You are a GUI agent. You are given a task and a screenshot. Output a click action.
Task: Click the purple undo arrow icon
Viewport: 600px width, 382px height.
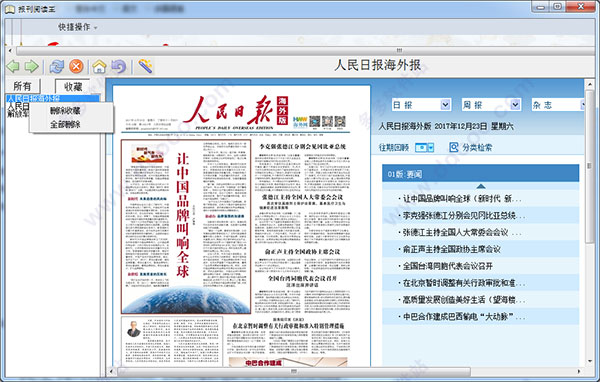(119, 67)
